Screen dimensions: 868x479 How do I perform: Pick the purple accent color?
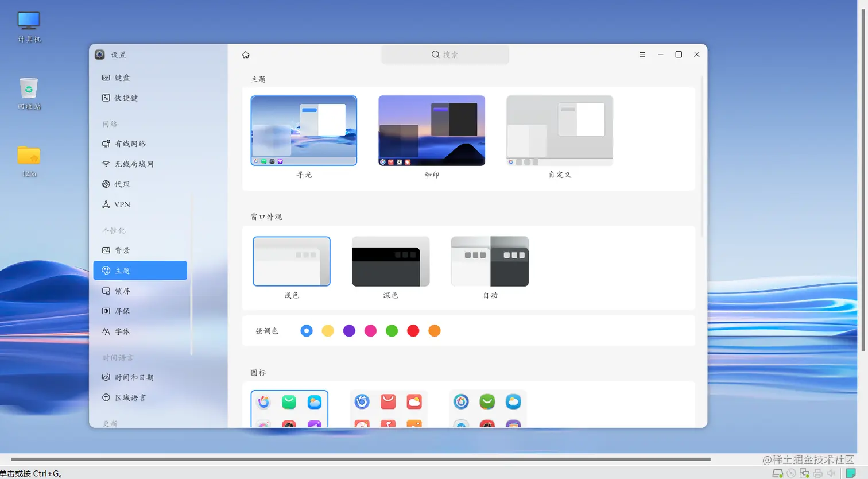pos(349,331)
